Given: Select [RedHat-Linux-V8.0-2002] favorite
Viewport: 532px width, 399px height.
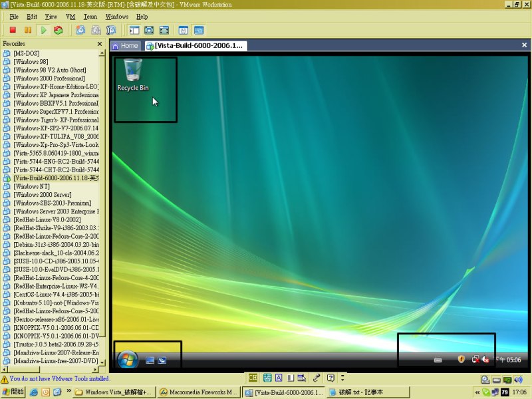Looking at the screenshot, I should click(x=47, y=220).
